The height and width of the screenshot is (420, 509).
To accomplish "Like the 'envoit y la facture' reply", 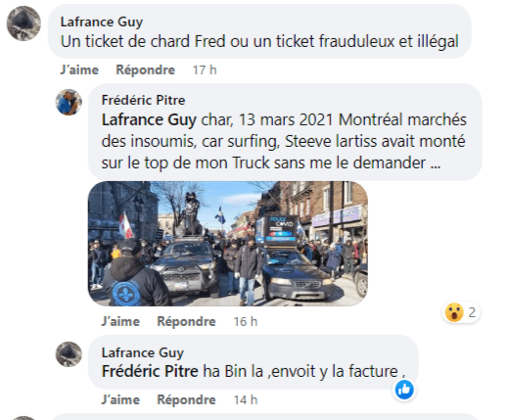I will point(120,399).
